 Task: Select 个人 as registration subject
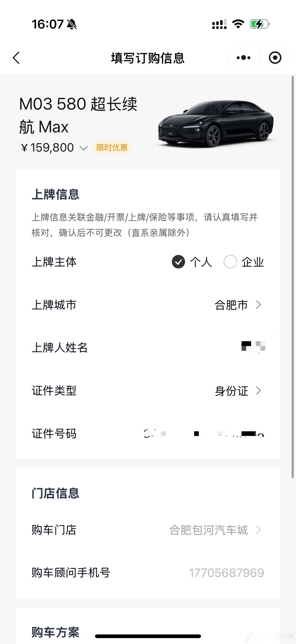click(192, 262)
